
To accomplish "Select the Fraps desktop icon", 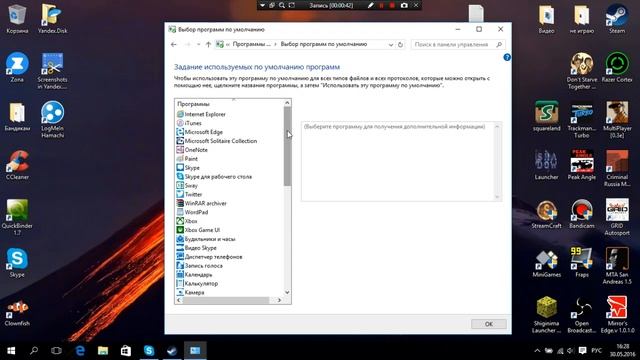I will coord(582,262).
